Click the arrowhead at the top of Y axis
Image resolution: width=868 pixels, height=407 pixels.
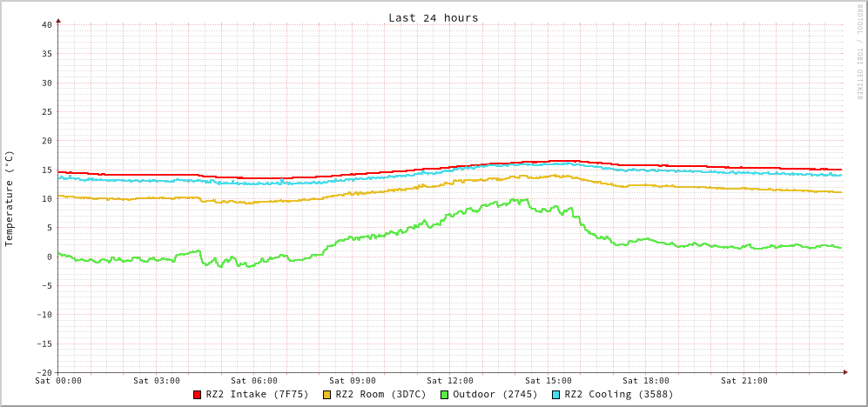coord(58,20)
